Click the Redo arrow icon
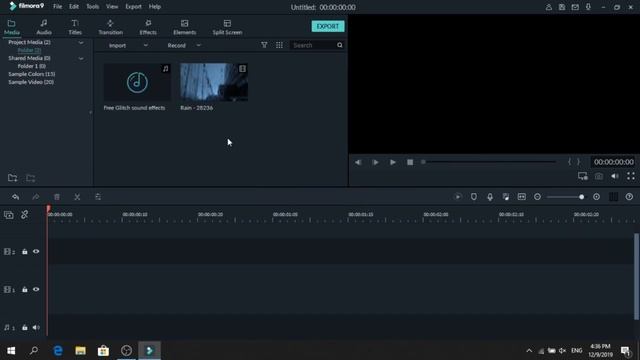The height and width of the screenshot is (360, 640). (x=36, y=197)
